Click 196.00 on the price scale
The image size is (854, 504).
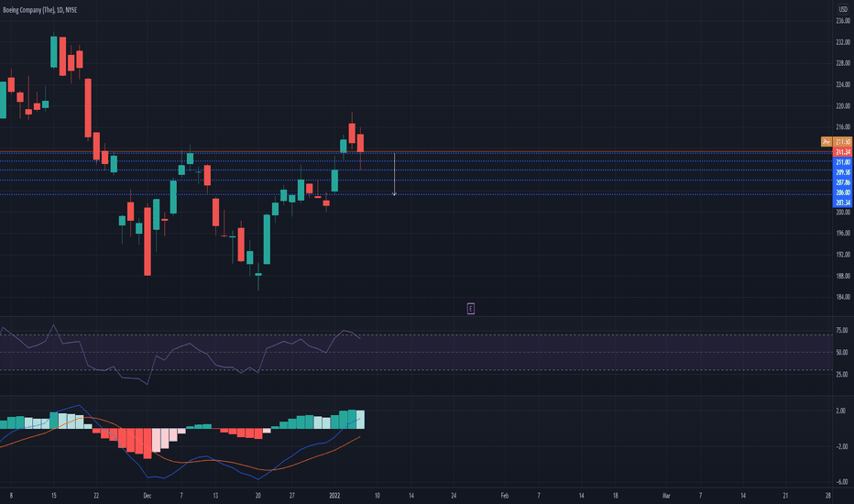click(x=843, y=233)
